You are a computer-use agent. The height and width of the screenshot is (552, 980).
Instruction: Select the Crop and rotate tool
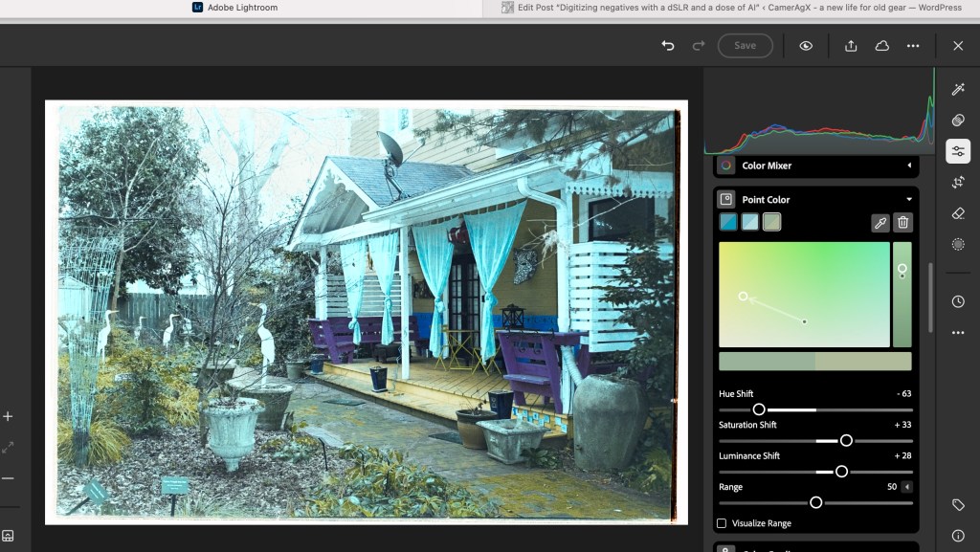958,182
